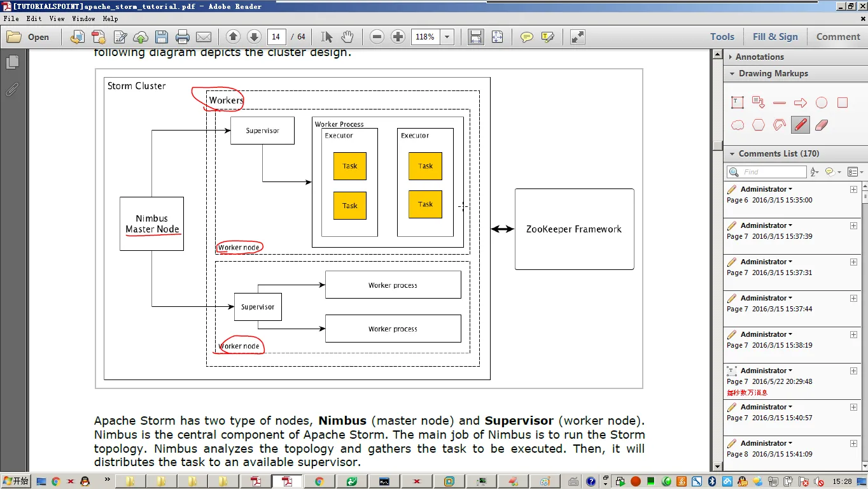Select the Text Box drawing tool

click(738, 103)
